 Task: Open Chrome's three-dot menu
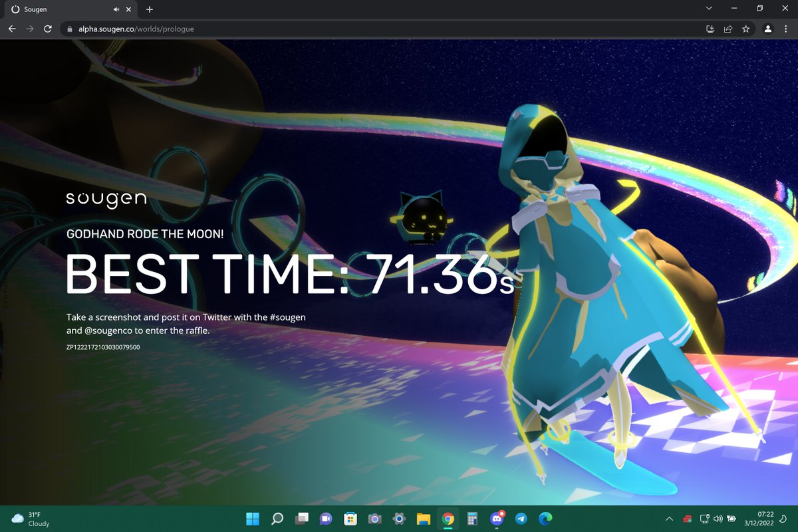tap(787, 29)
